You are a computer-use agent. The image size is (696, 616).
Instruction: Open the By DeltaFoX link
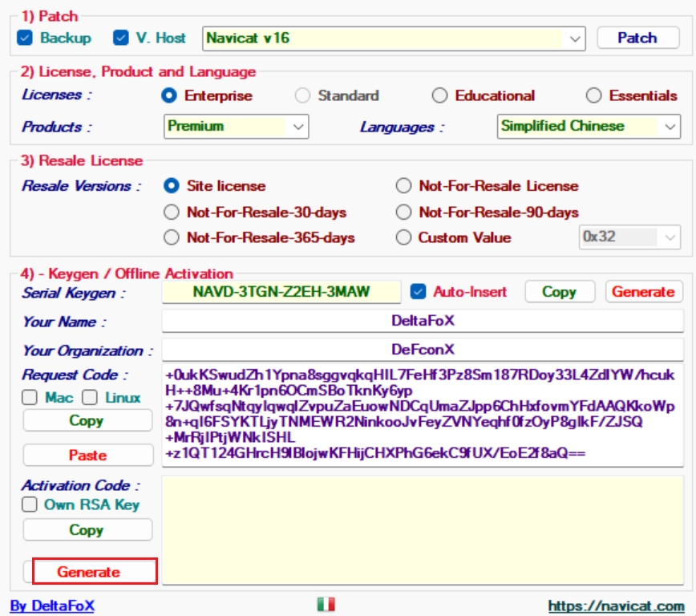coord(52,606)
